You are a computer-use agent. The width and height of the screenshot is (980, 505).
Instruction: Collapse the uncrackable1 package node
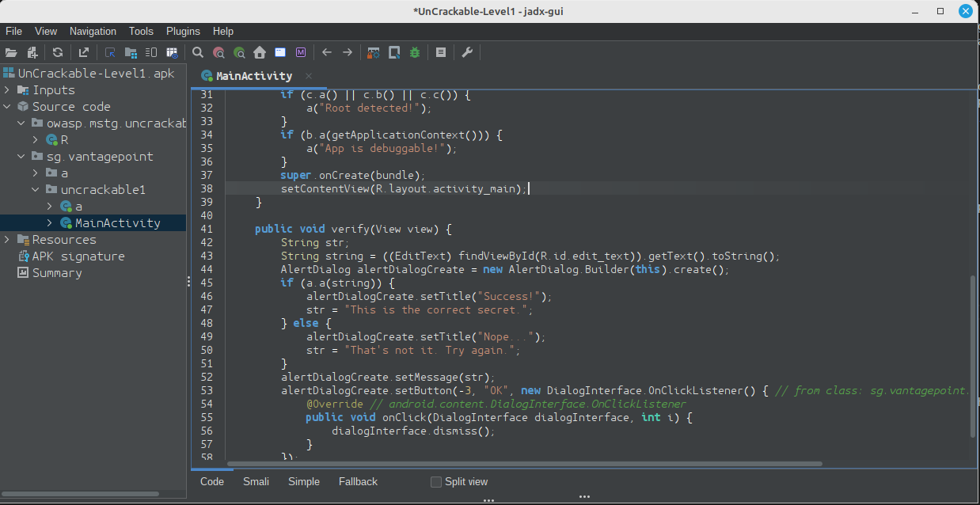pos(36,190)
